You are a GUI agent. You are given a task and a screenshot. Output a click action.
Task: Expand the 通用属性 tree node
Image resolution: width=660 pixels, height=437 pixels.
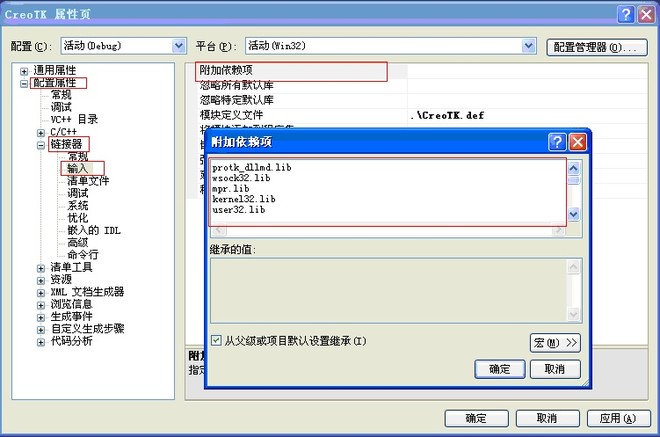coord(25,71)
